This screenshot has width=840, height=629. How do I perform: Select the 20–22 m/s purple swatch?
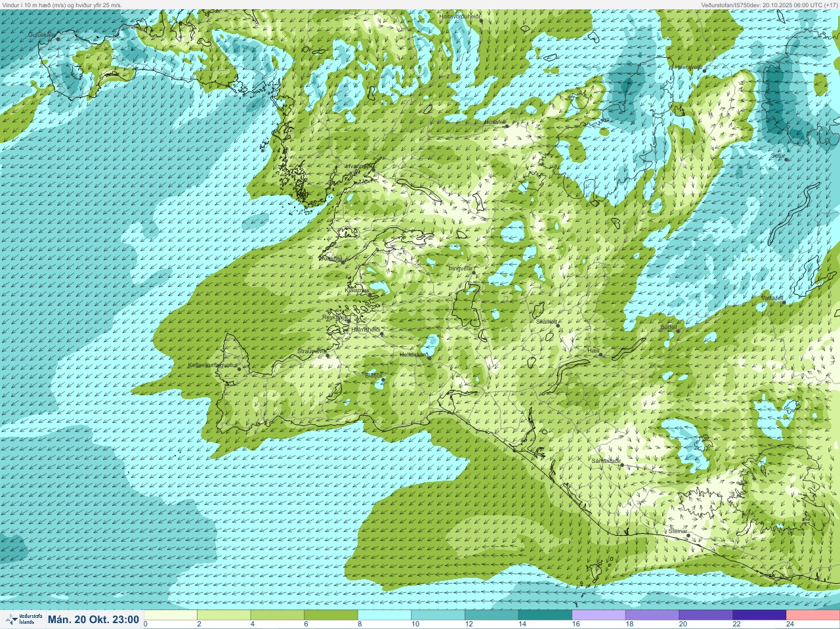(x=706, y=615)
